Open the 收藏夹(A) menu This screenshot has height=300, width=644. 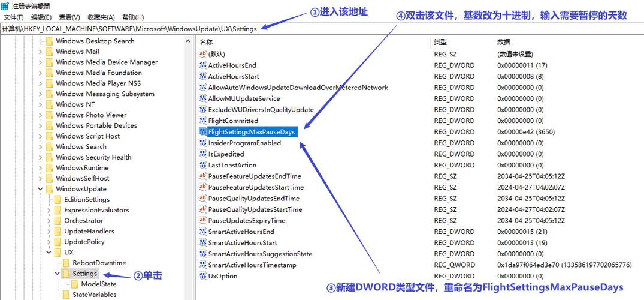(x=101, y=17)
